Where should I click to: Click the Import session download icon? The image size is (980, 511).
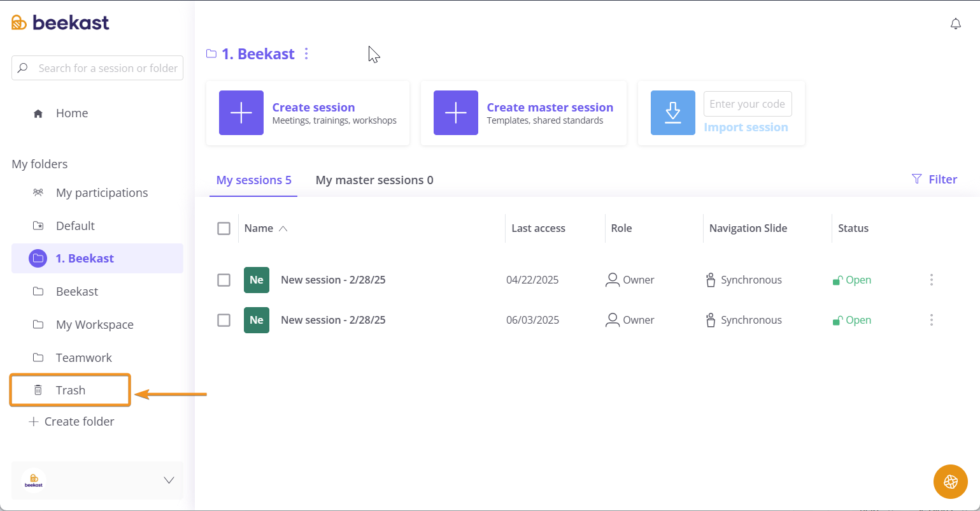[673, 113]
